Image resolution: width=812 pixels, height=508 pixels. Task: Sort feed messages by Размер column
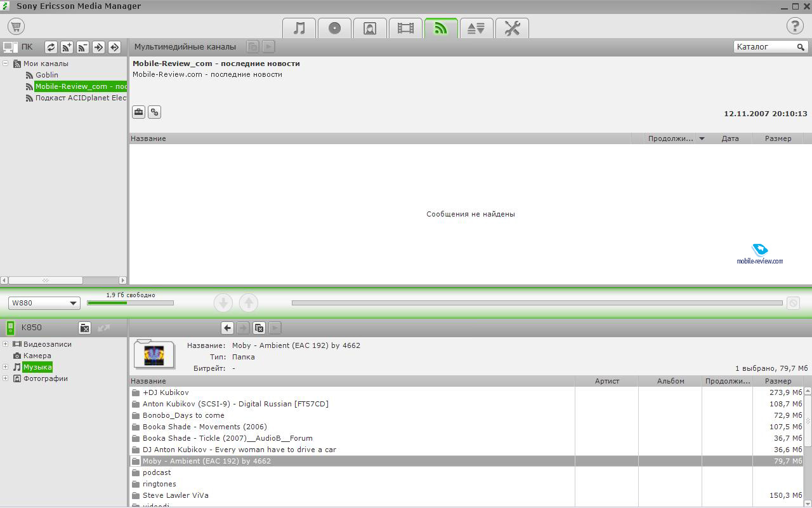(x=778, y=138)
